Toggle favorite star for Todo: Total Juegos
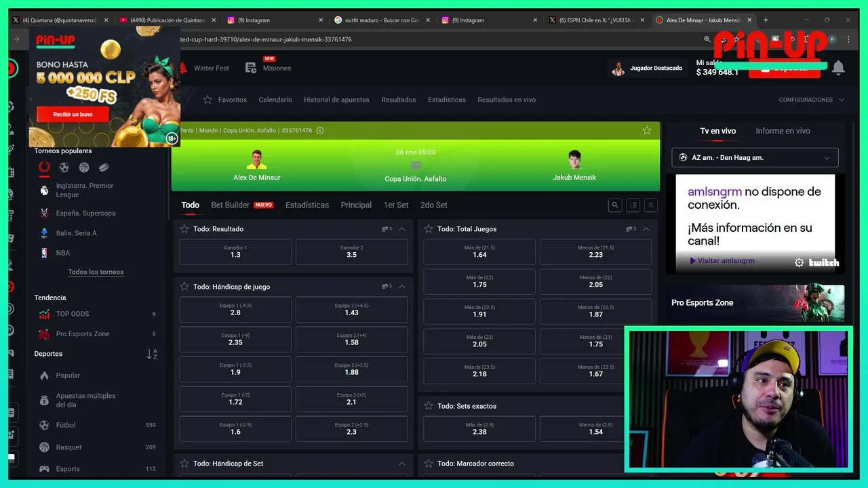The height and width of the screenshot is (488, 868). coord(429,229)
